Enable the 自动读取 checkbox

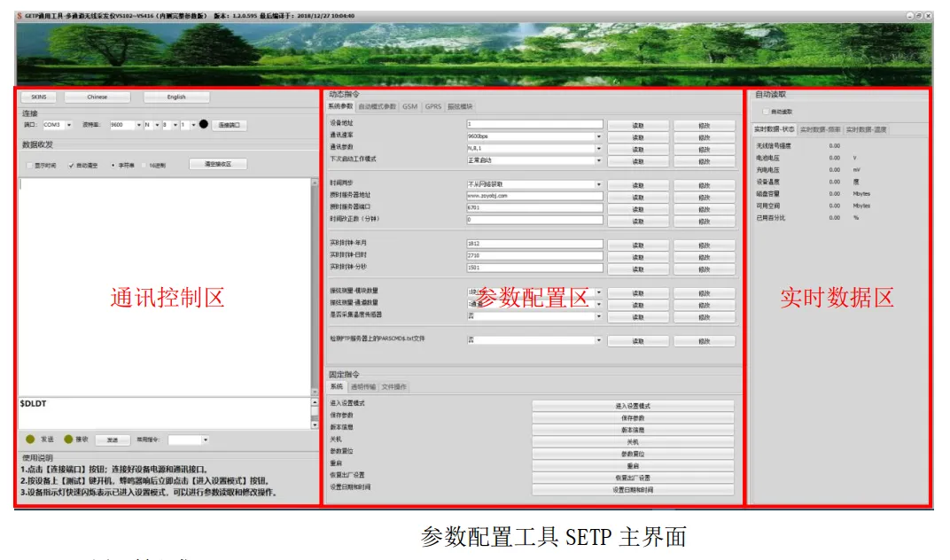766,111
